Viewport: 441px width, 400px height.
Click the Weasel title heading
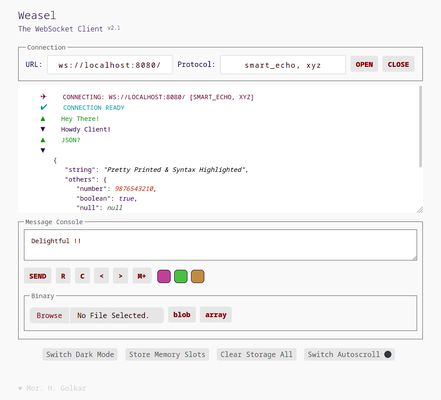(x=37, y=15)
